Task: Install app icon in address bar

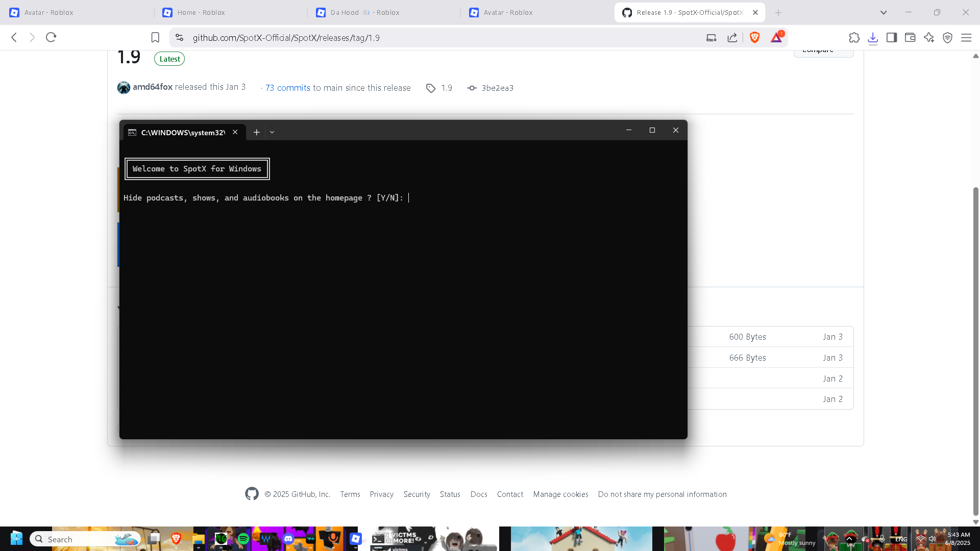Action: [x=712, y=37]
